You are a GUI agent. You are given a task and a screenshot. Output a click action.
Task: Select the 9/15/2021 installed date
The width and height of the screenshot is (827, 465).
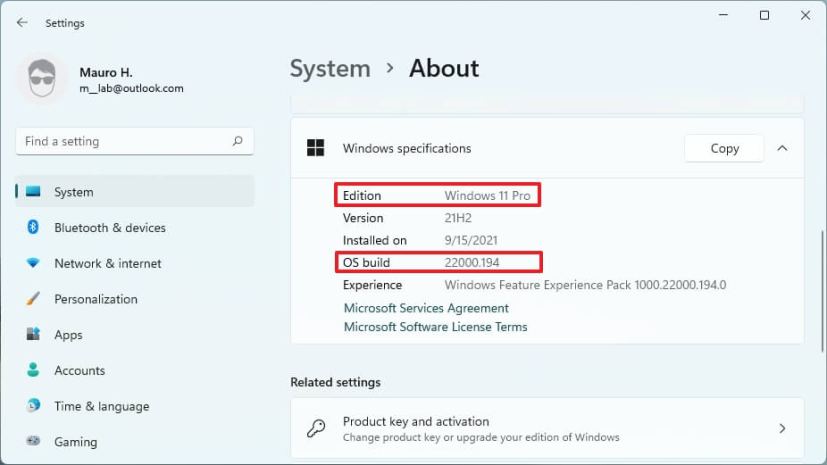click(x=470, y=240)
